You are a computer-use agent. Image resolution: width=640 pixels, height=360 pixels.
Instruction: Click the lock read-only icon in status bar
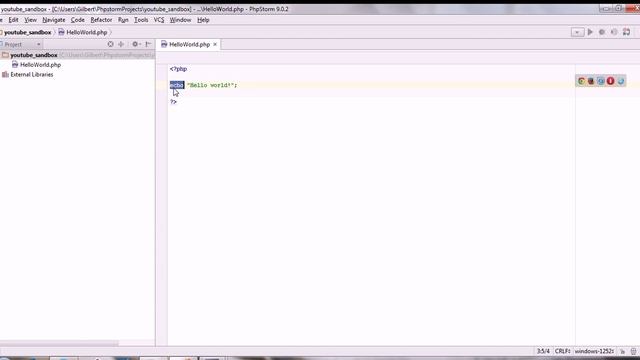point(622,351)
